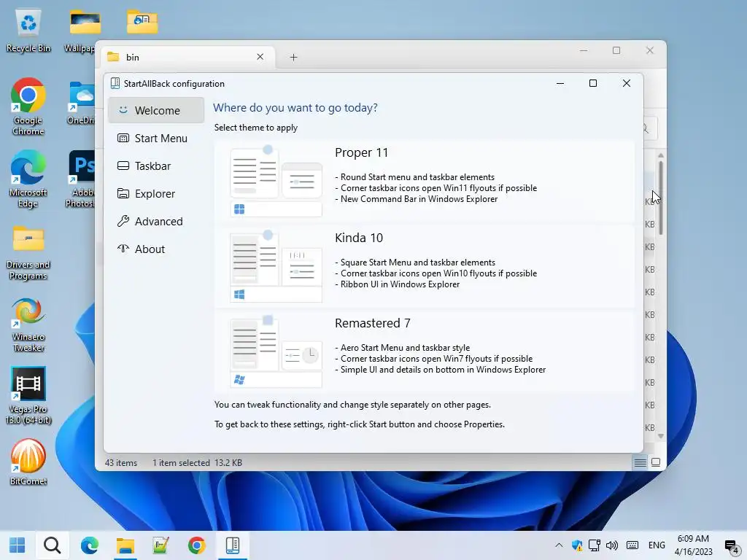
Task: Click the Kinda 10 theme title
Action: tap(359, 238)
